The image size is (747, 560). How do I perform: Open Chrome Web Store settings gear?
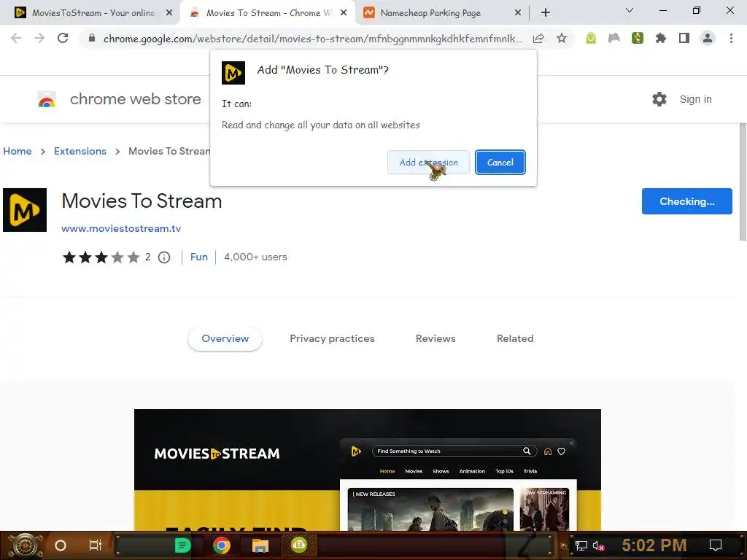pyautogui.click(x=659, y=99)
